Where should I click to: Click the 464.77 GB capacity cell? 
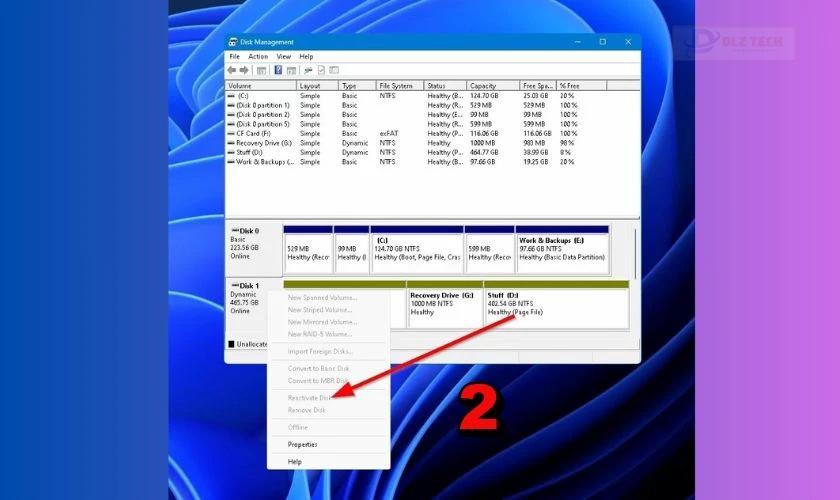pos(484,152)
